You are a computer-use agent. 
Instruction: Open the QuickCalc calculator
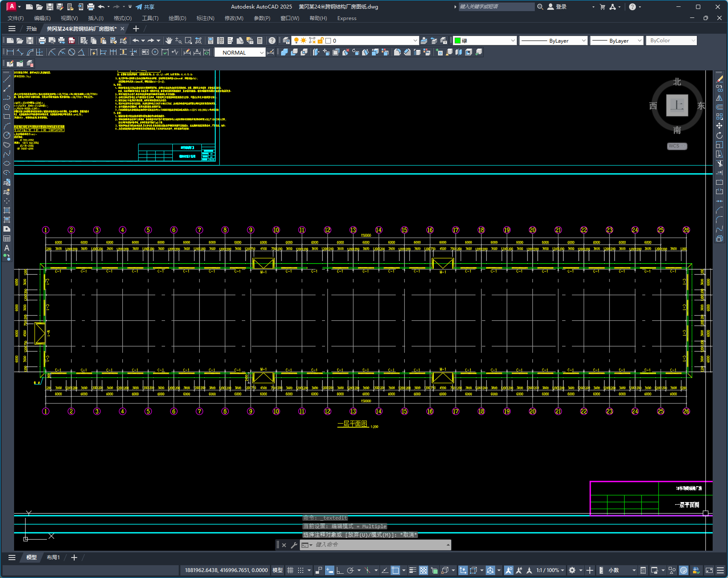click(x=260, y=41)
